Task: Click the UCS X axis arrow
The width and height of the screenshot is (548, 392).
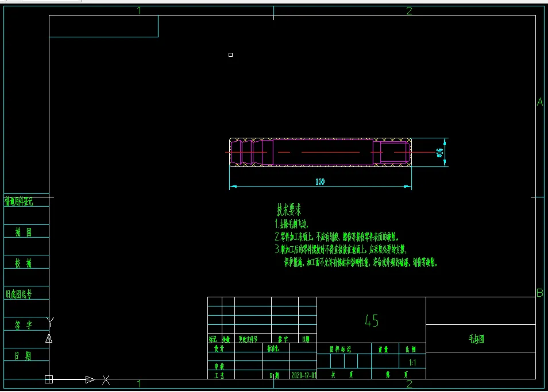Action: tap(90, 379)
